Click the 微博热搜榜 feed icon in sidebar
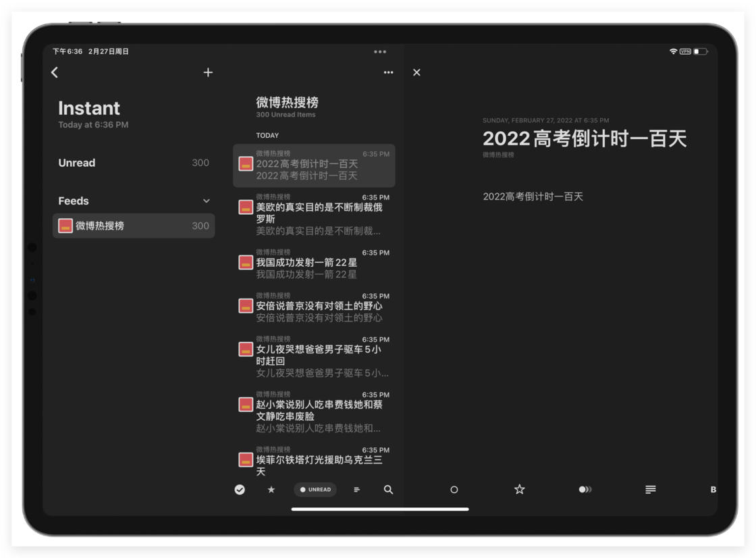The image size is (756, 558). (65, 226)
